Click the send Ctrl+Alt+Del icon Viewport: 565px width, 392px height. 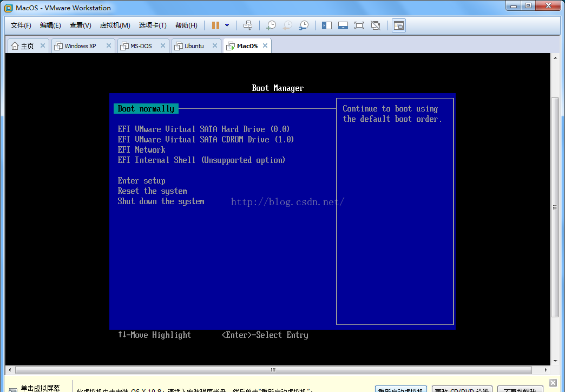coord(248,25)
